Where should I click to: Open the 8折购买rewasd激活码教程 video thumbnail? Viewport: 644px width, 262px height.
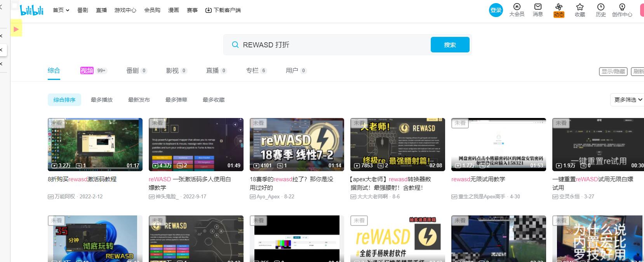click(x=95, y=144)
